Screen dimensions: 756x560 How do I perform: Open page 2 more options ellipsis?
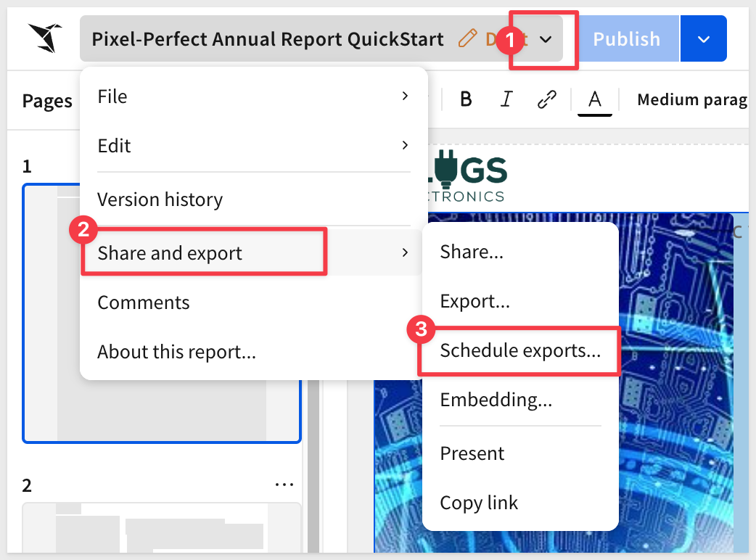[284, 485]
